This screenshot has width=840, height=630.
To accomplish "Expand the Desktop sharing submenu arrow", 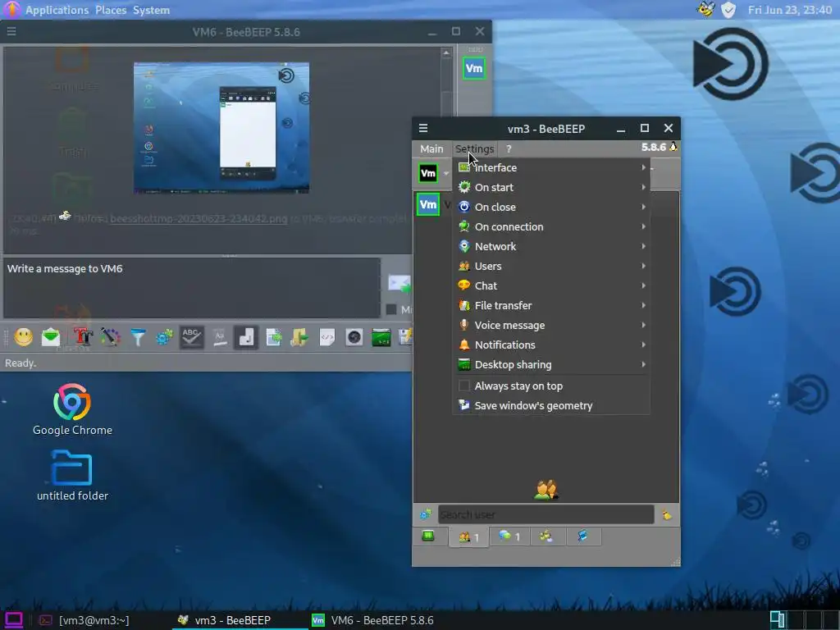I will 643,365.
